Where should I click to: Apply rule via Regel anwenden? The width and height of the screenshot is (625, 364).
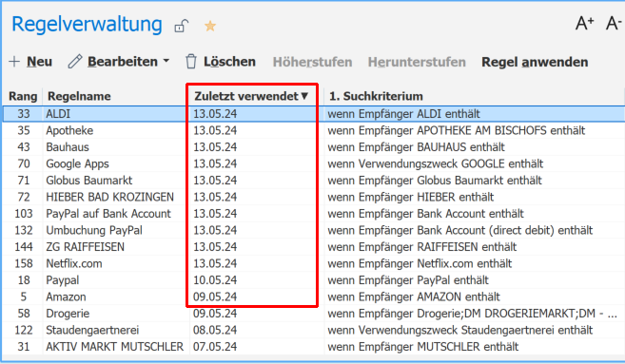pyautogui.click(x=535, y=62)
